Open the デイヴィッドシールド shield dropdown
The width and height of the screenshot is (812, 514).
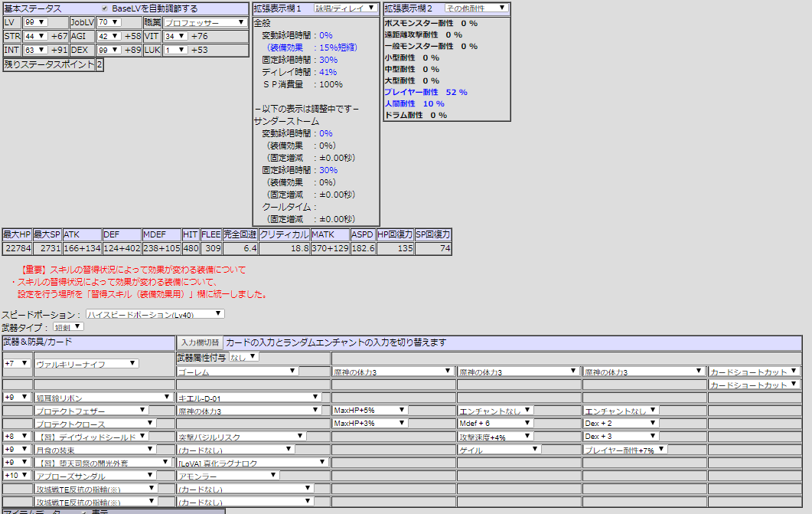[90, 437]
